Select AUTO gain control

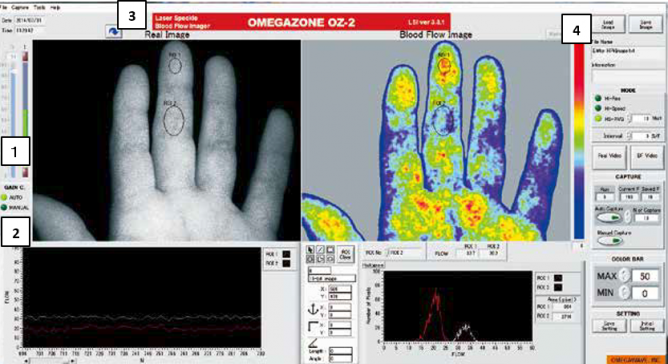(x=5, y=197)
